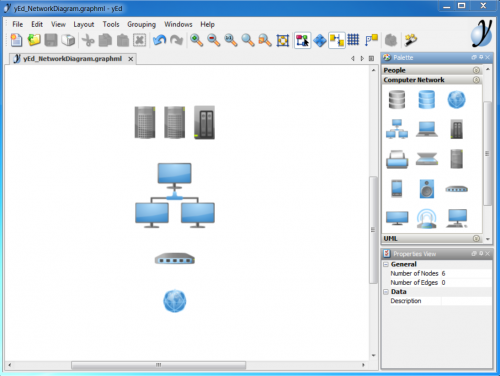Collapse the Data properties group
The height and width of the screenshot is (376, 500).
click(x=386, y=292)
